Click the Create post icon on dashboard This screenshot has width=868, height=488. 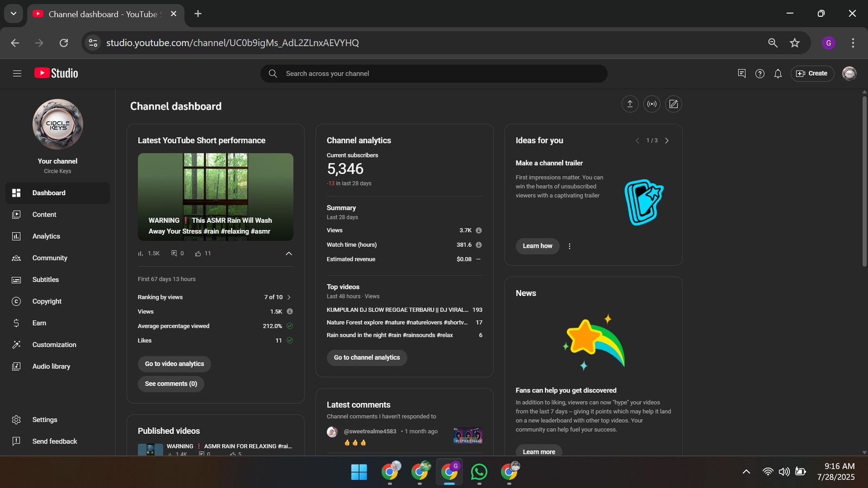pyautogui.click(x=673, y=104)
